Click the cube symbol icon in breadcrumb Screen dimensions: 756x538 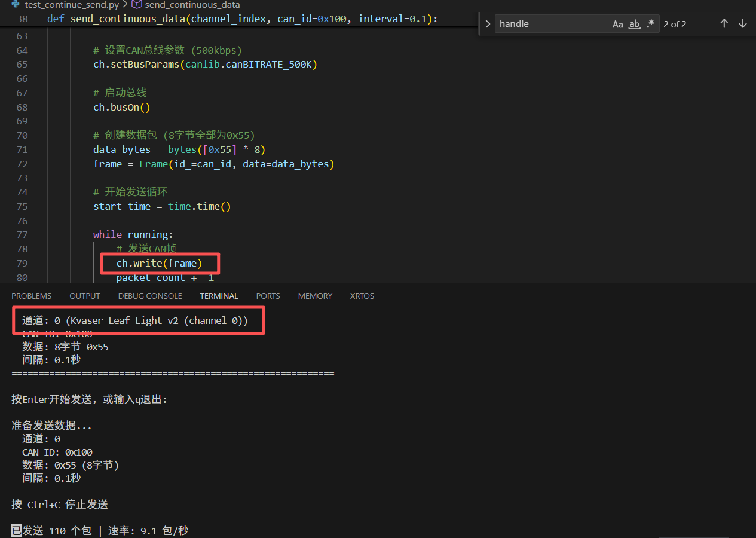pos(137,5)
